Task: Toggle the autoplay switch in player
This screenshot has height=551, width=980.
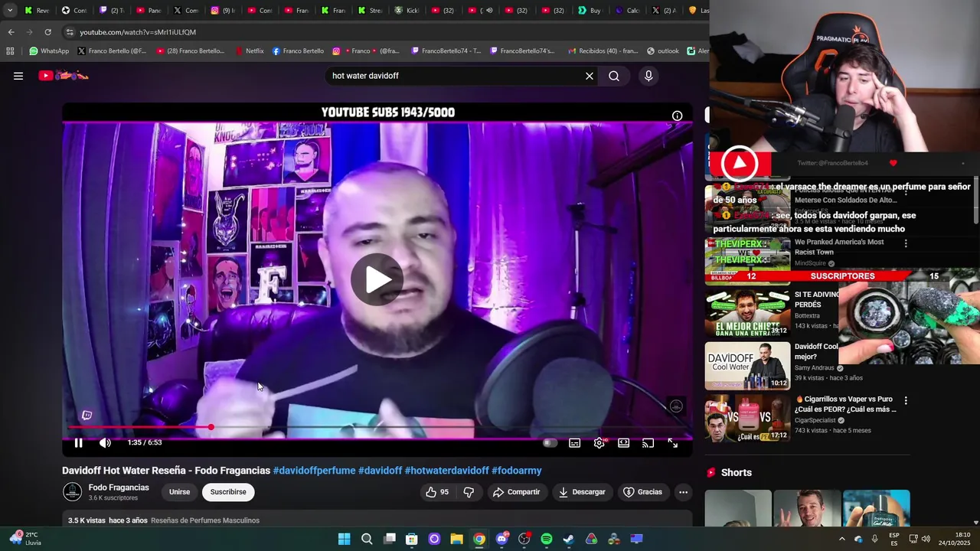Action: (550, 442)
